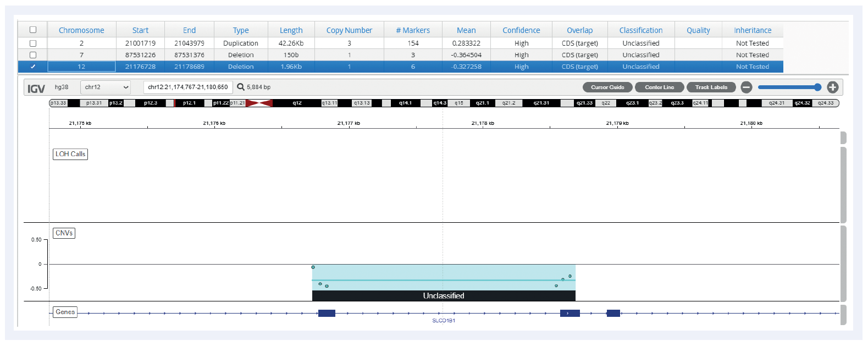Select the 1.96Kb length cell
Image resolution: width=868 pixels, height=346 pixels.
[291, 67]
